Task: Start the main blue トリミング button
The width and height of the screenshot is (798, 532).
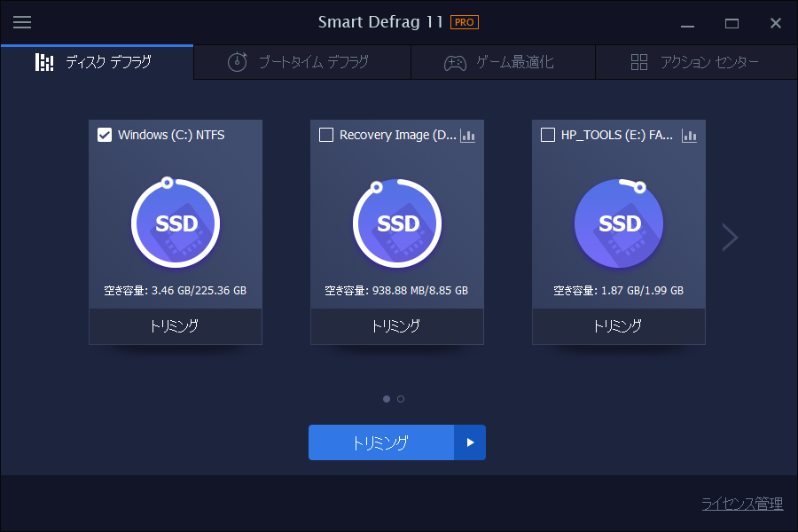Action: (x=381, y=442)
